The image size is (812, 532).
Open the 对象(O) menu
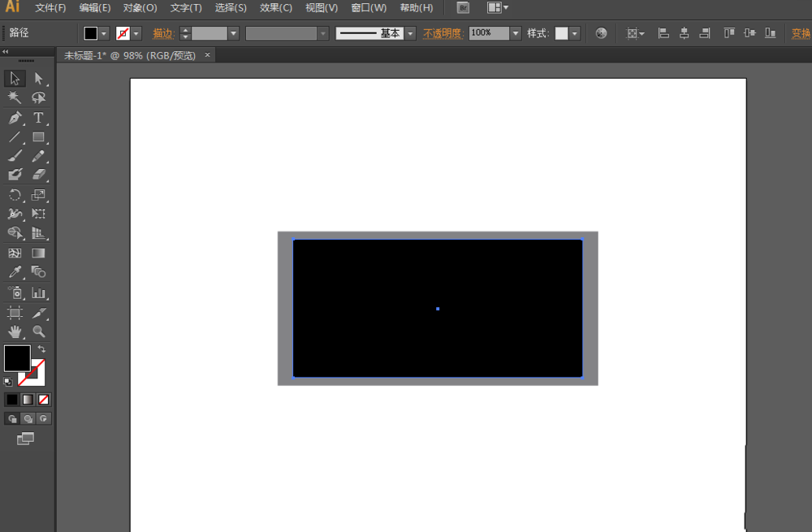coord(140,8)
